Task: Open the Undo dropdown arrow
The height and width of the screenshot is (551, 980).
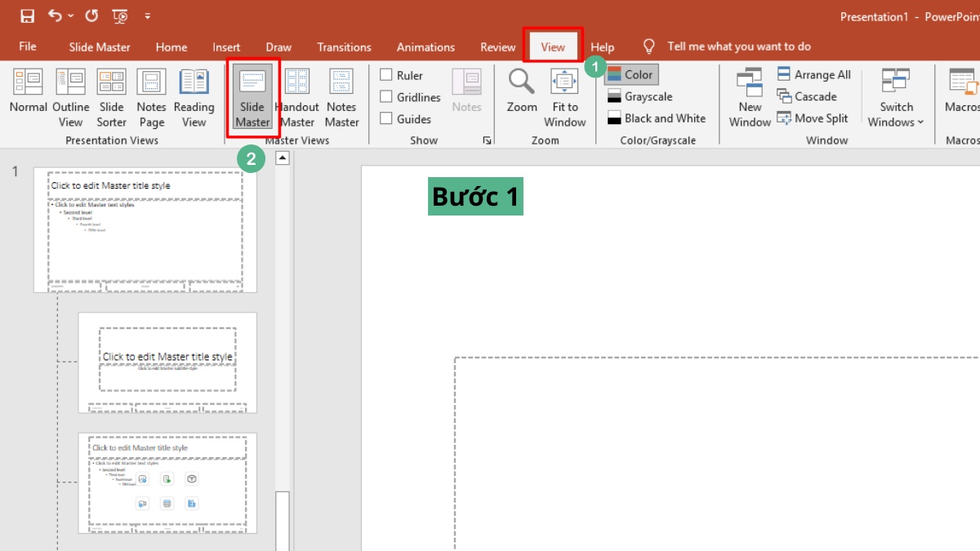Action: click(71, 16)
